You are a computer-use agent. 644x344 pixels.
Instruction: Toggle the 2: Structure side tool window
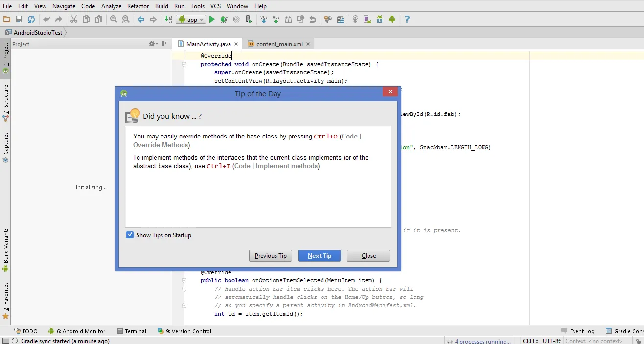(6, 103)
